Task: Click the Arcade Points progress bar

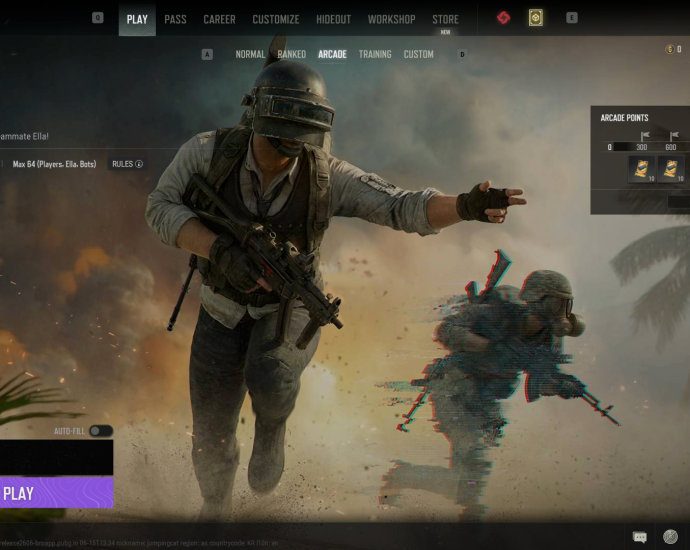Action: 651,147
